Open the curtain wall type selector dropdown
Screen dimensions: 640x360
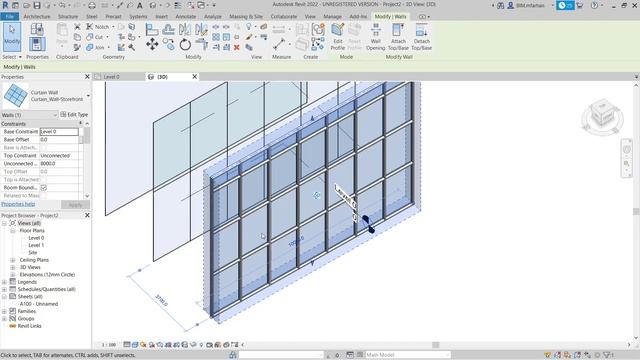coord(88,96)
